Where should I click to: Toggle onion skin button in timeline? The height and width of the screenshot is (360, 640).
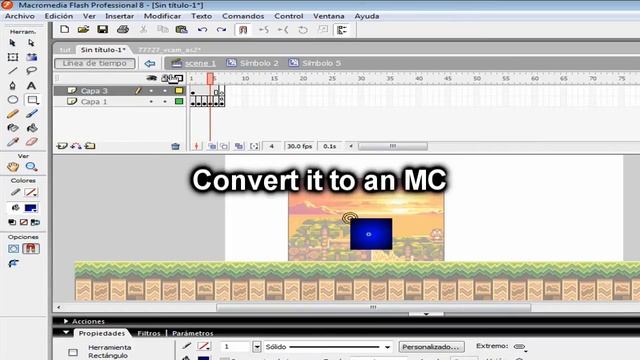pos(212,146)
